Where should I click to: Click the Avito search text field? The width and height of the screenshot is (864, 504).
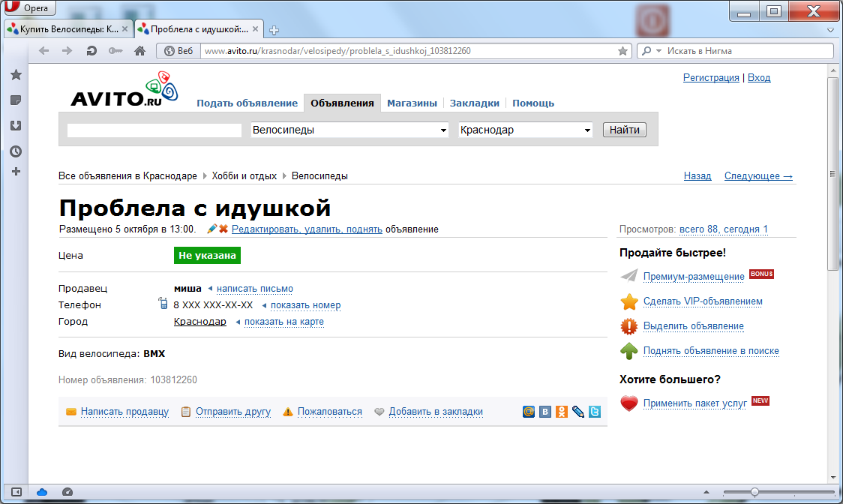154,130
